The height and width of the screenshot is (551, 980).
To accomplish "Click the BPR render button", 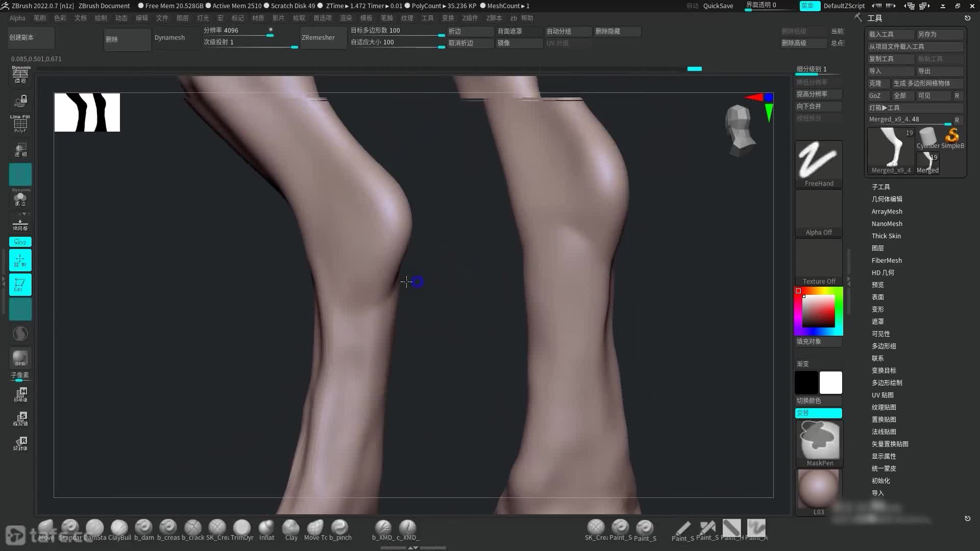I will coord(20,358).
